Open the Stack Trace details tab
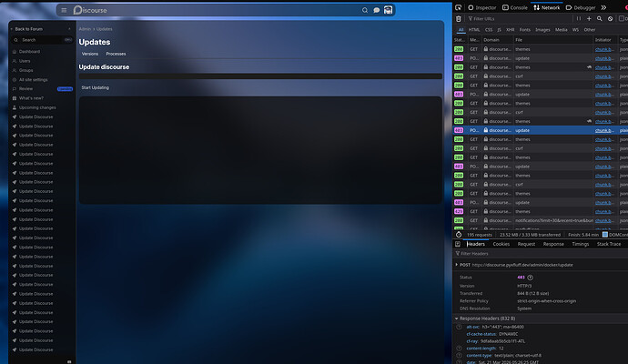Viewport: 628px width, 364px height. [x=609, y=244]
